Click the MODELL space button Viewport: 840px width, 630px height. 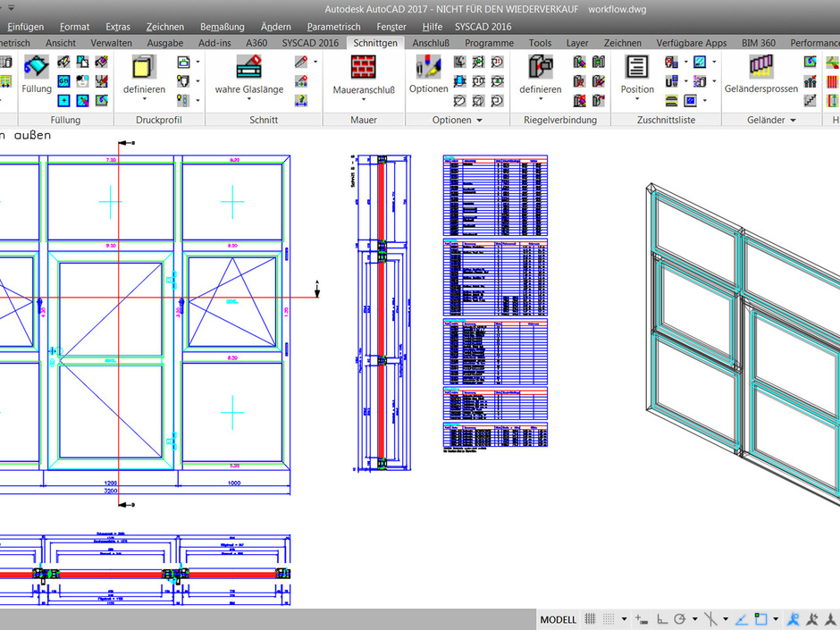(x=559, y=619)
